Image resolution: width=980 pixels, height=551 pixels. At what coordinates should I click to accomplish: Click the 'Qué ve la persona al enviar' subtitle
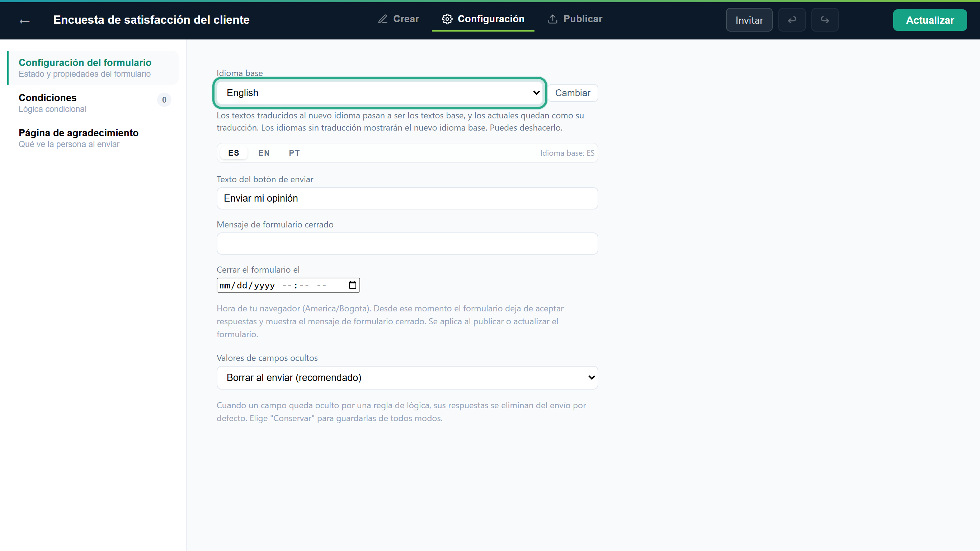[x=69, y=144]
